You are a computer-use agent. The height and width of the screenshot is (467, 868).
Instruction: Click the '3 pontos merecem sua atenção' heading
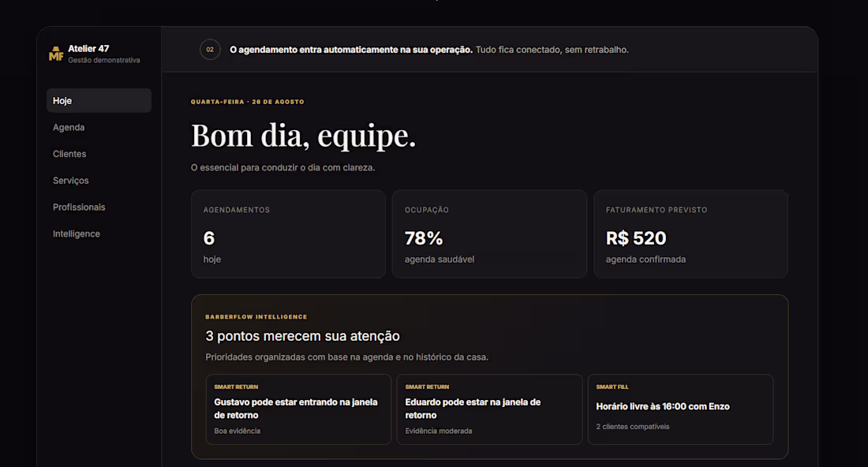302,336
